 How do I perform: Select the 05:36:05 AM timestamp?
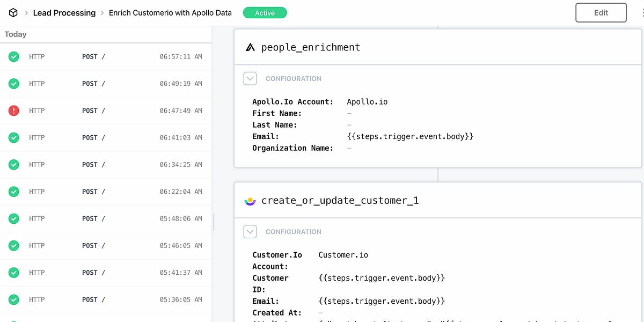pos(181,299)
